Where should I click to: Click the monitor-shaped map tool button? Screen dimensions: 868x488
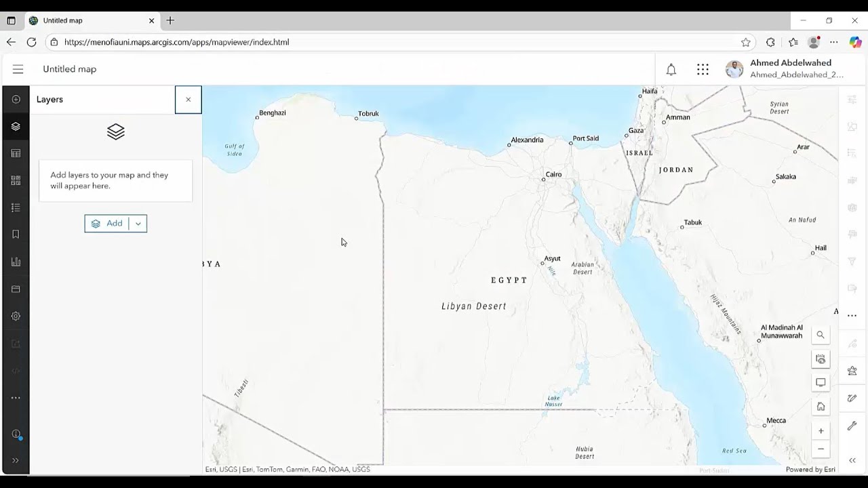[x=821, y=383]
